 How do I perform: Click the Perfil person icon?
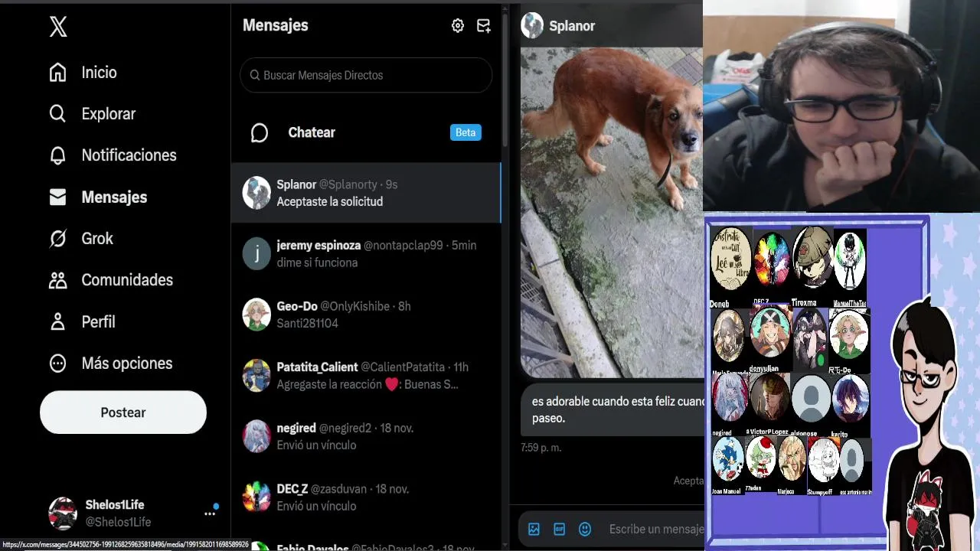57,322
